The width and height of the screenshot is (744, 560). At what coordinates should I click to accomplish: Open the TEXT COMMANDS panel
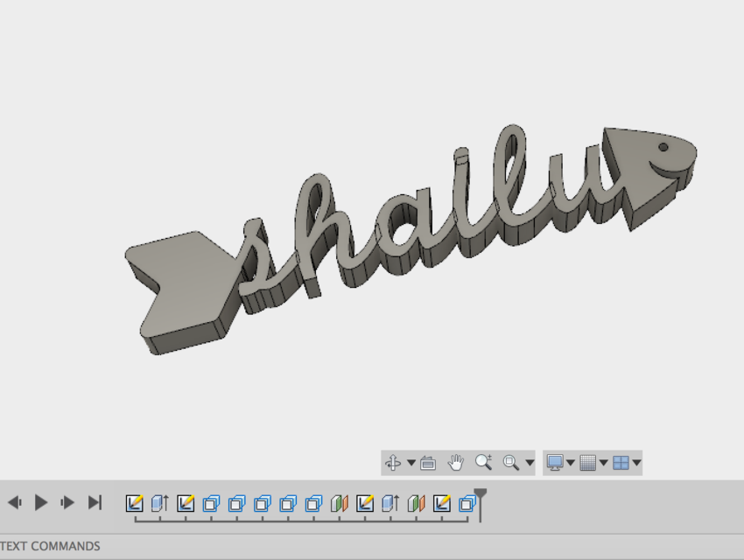[x=48, y=546]
